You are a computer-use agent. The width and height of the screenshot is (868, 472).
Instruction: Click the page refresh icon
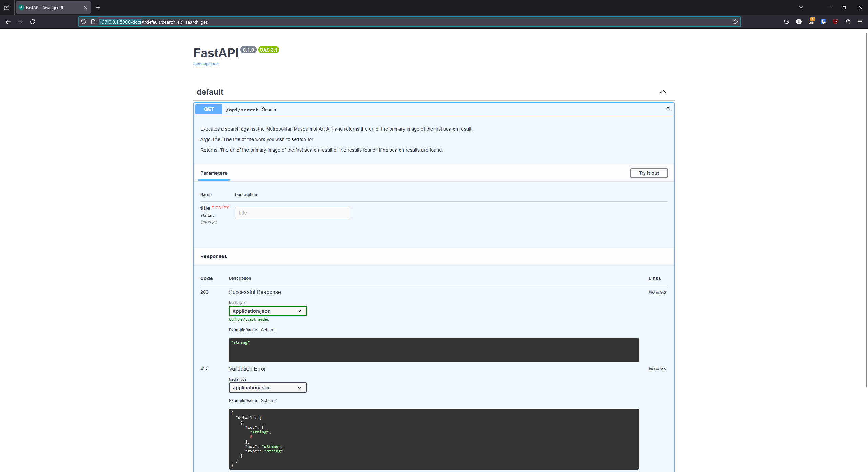coord(34,21)
